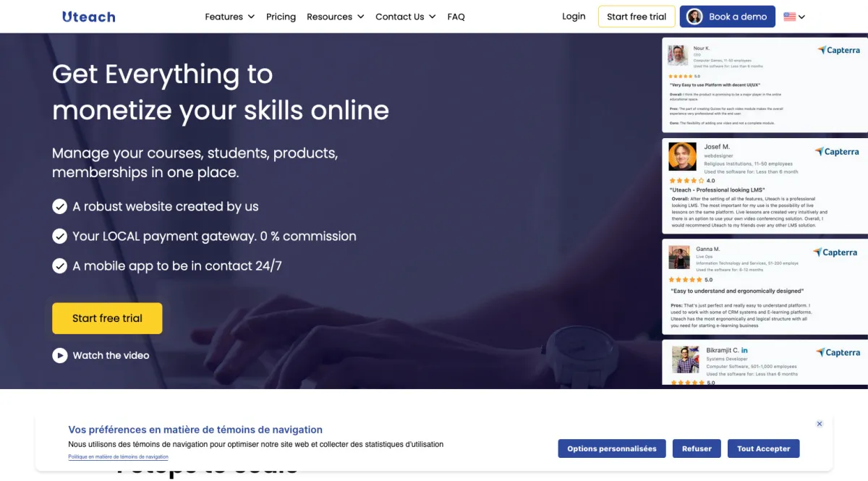Open the FAQ page
868x481 pixels.
click(x=456, y=17)
